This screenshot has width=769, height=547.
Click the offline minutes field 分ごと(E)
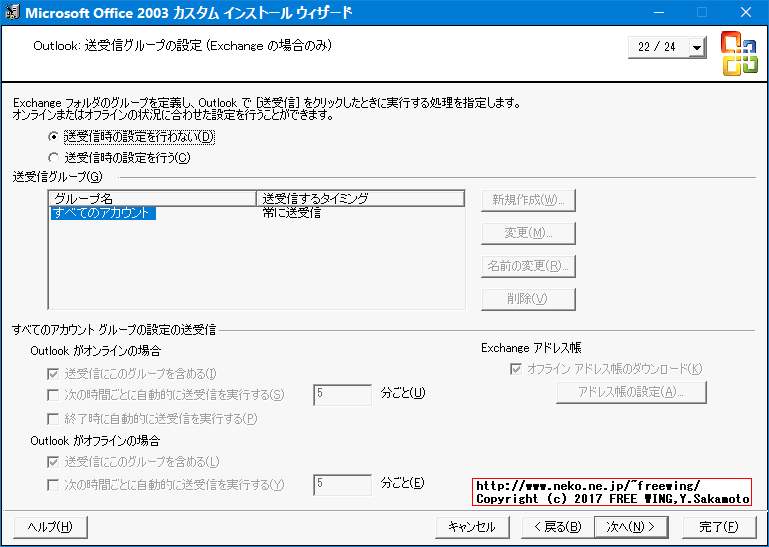click(342, 485)
